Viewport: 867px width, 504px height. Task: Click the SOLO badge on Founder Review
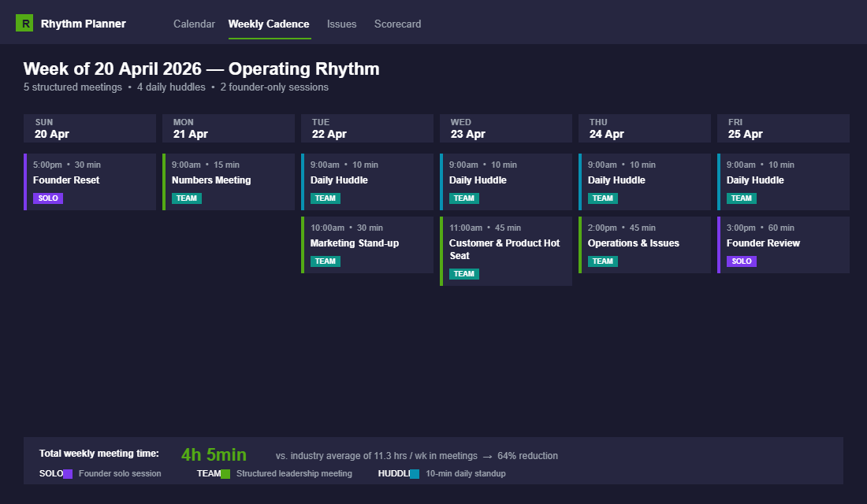pyautogui.click(x=741, y=261)
